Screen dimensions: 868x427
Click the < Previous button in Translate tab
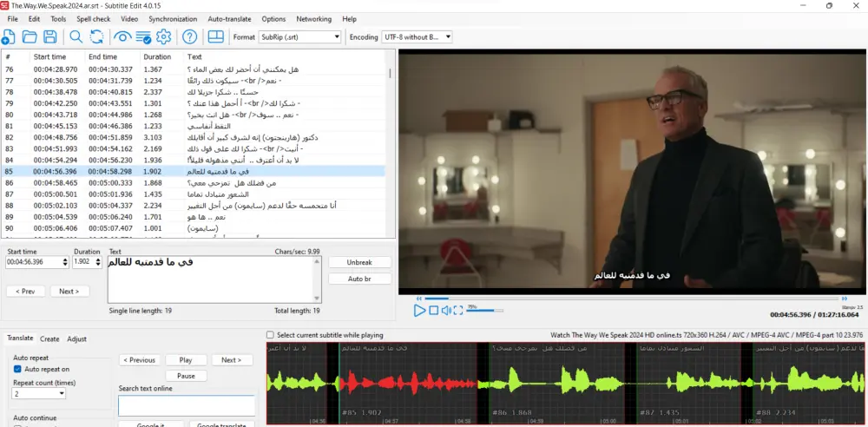140,360
